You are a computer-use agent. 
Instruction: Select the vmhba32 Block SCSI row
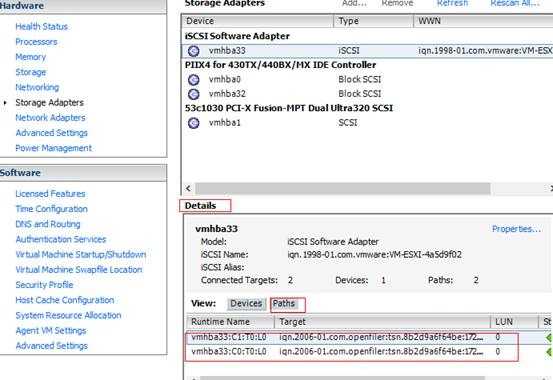click(368, 94)
